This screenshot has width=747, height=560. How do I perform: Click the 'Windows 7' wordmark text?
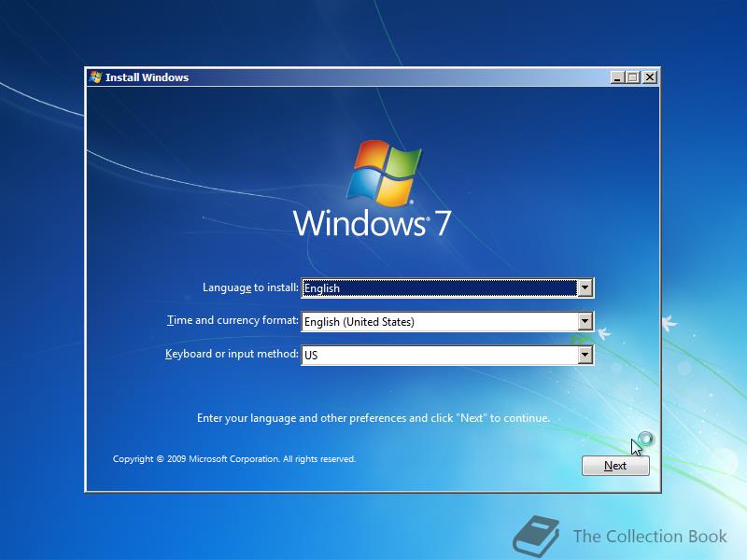372,223
